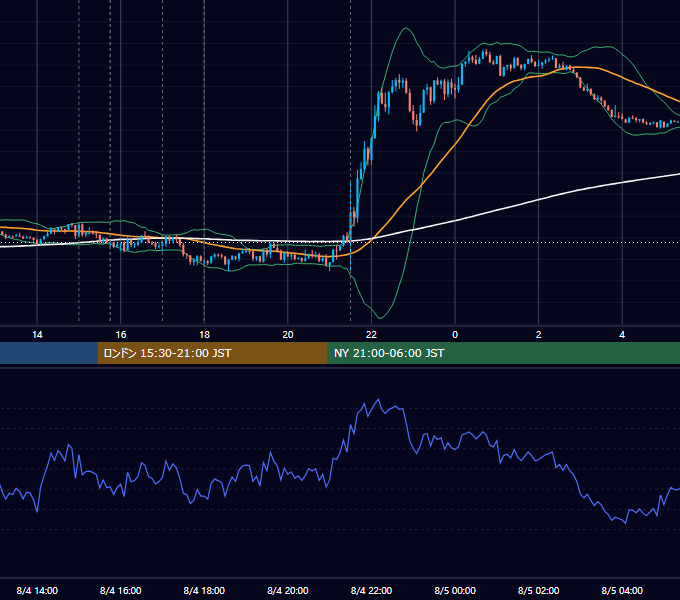Click the blue session bar before ロンドン

(49, 353)
